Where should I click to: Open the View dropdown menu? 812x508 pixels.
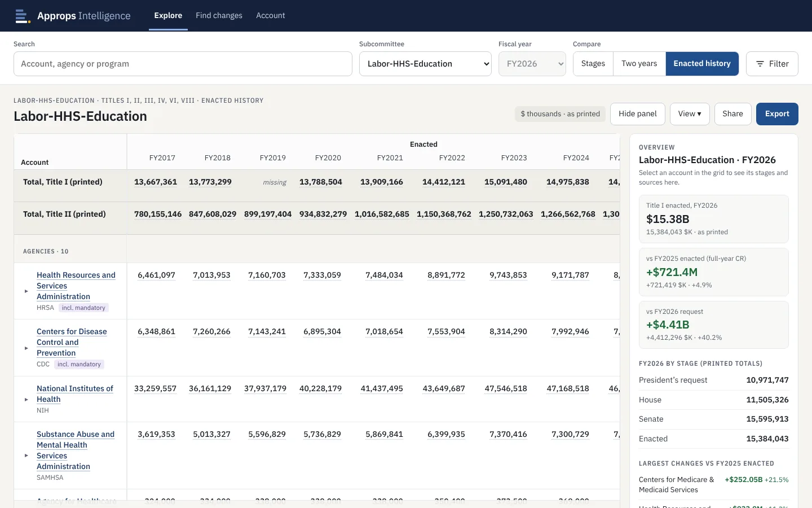690,114
